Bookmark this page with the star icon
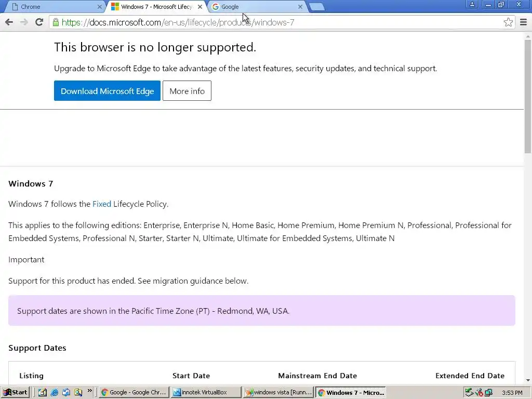 (x=508, y=22)
